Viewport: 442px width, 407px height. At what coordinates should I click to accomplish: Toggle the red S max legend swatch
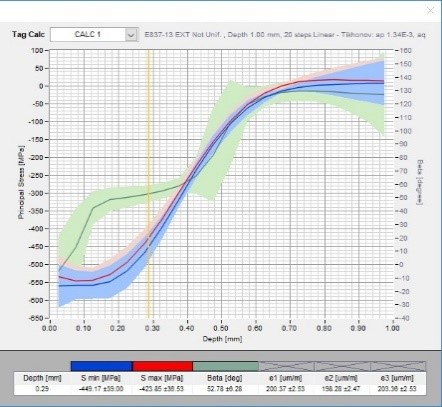163,366
